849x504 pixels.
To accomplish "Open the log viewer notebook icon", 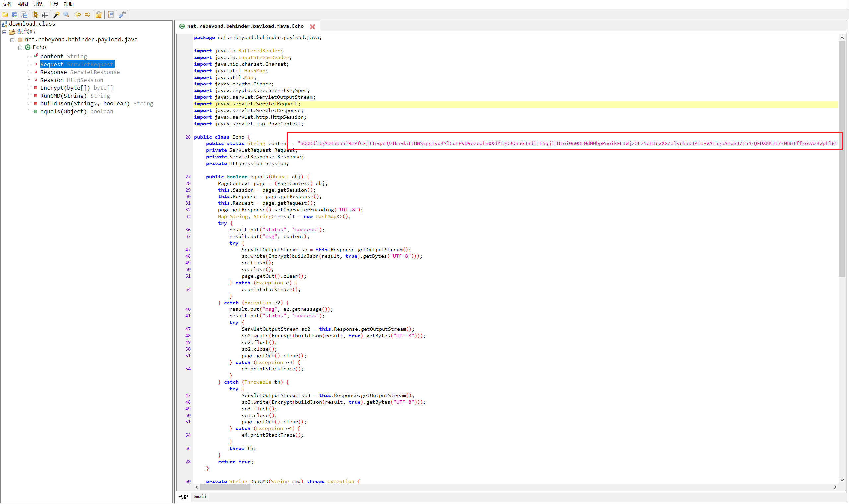I will pos(111,14).
